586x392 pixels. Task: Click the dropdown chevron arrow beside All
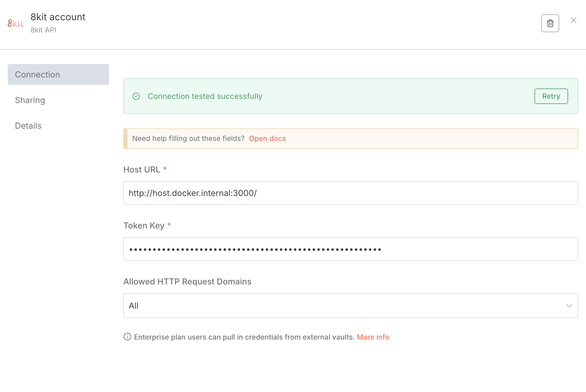pos(569,306)
